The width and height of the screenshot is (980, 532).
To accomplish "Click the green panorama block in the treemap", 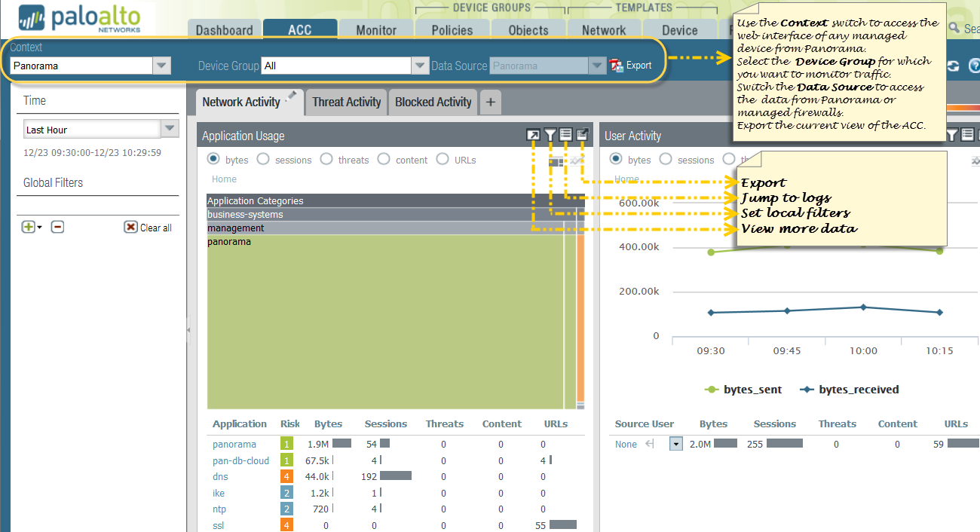I will pyautogui.click(x=384, y=324).
